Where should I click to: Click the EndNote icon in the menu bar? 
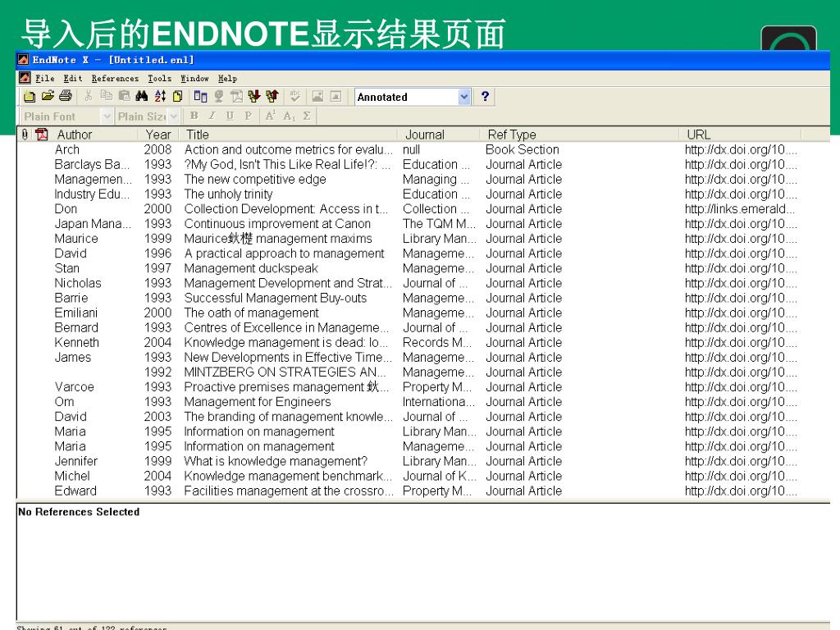(x=25, y=78)
